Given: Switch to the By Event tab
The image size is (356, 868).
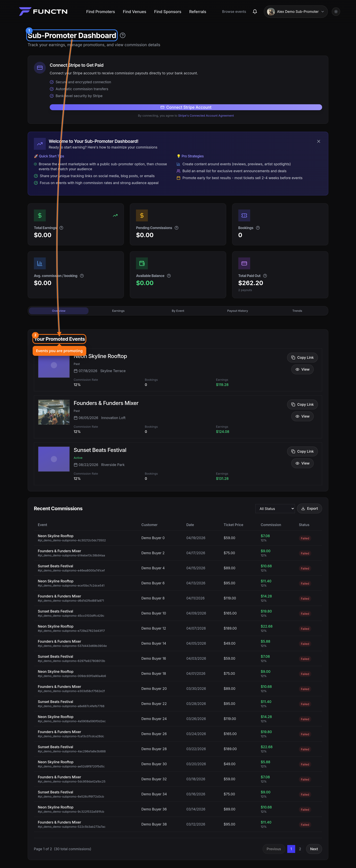Looking at the screenshot, I should point(178,311).
